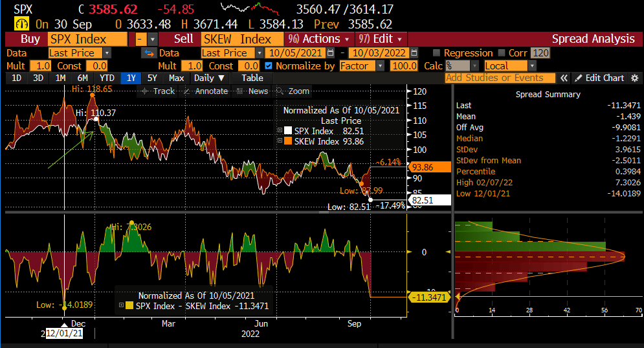Click the pencil Edit Chart icon
This screenshot has width=644, height=348.
pyautogui.click(x=578, y=78)
